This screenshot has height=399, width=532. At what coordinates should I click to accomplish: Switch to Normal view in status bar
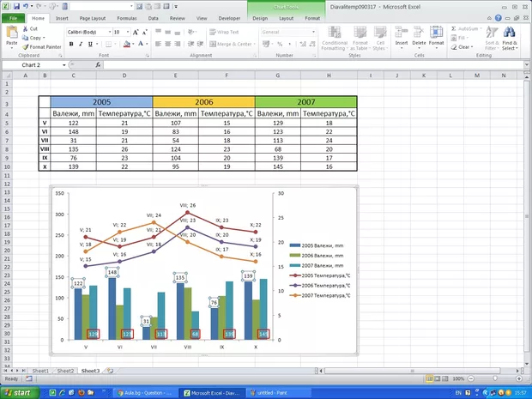coord(430,378)
